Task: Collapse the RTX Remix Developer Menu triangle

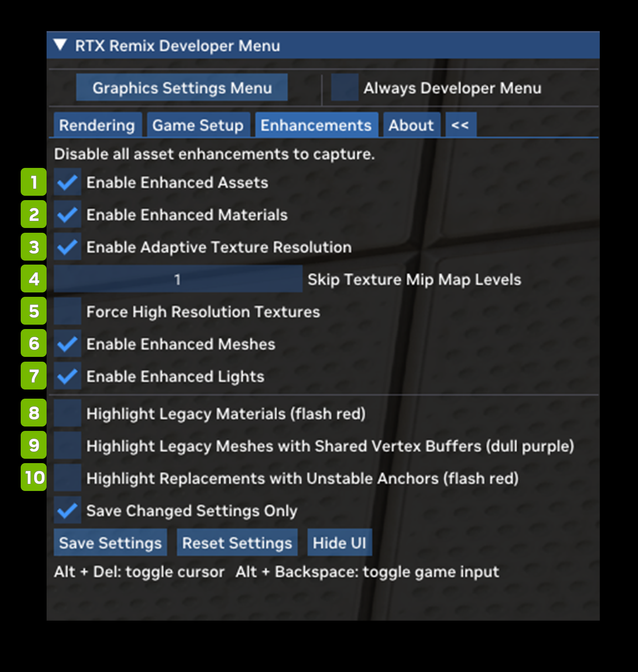Action: point(60,45)
